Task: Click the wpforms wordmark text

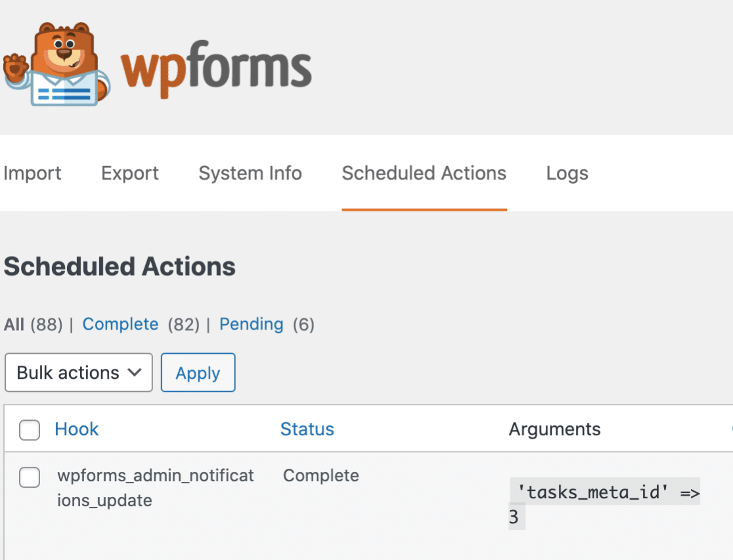Action: 216,68
